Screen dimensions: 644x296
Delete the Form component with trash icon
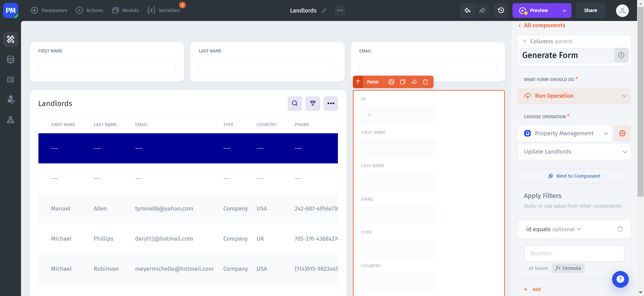click(425, 82)
